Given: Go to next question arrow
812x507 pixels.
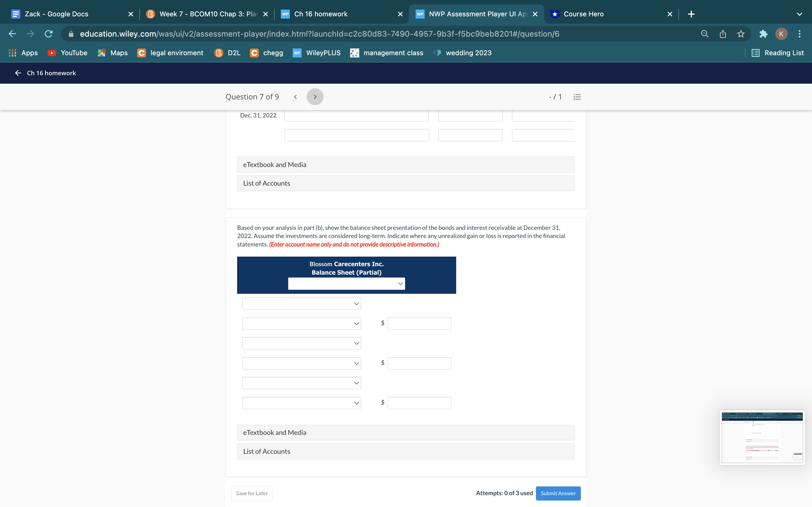Looking at the screenshot, I should pos(315,97).
